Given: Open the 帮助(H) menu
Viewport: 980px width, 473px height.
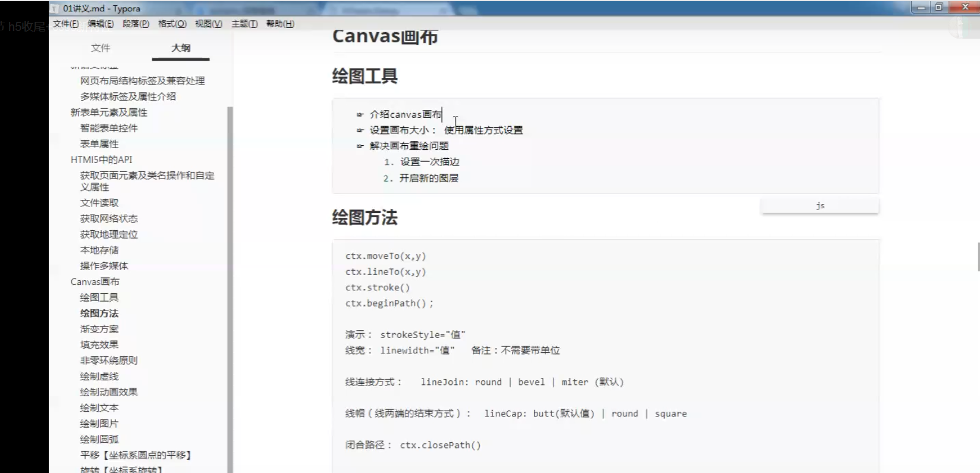Looking at the screenshot, I should [x=280, y=24].
